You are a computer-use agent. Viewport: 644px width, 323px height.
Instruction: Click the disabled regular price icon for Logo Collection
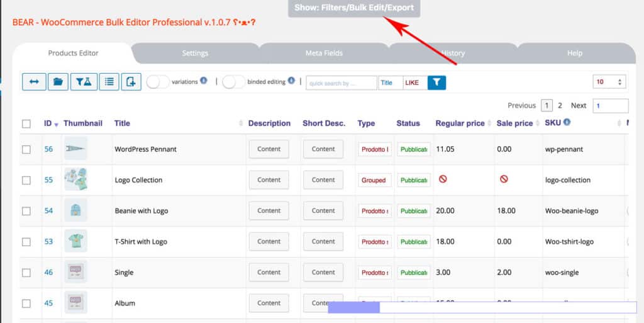click(x=443, y=179)
